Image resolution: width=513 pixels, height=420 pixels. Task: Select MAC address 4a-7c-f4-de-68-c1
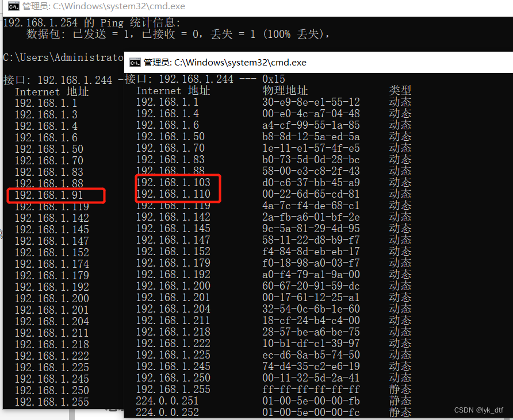[x=311, y=205]
